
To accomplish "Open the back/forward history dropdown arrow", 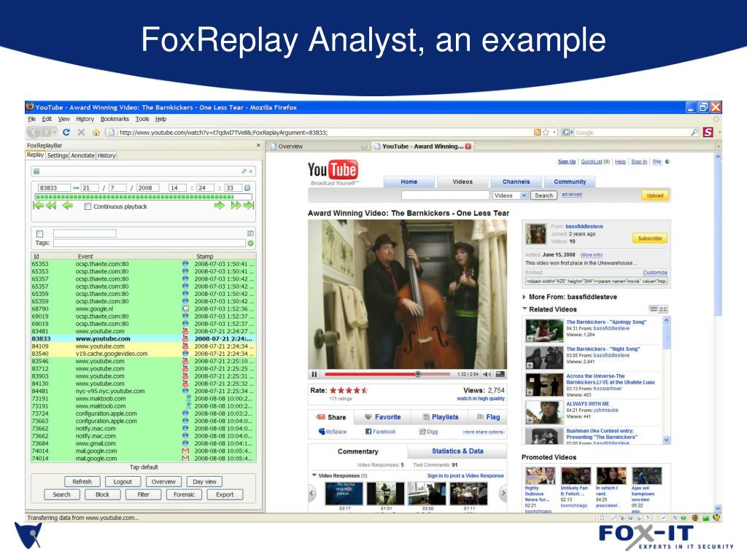I will [x=54, y=133].
